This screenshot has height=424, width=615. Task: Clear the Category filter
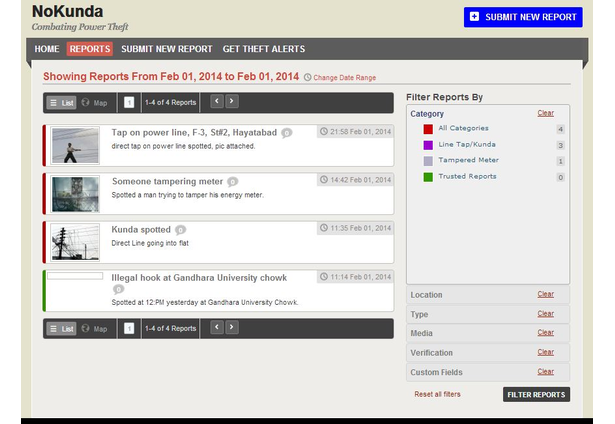pos(546,113)
